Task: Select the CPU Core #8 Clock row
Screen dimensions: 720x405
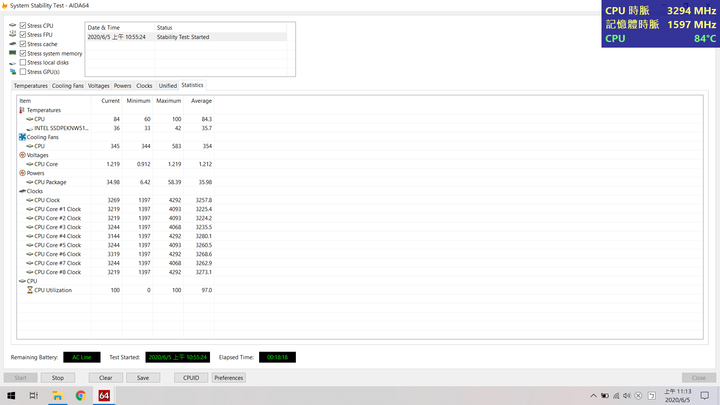Action: coord(116,272)
